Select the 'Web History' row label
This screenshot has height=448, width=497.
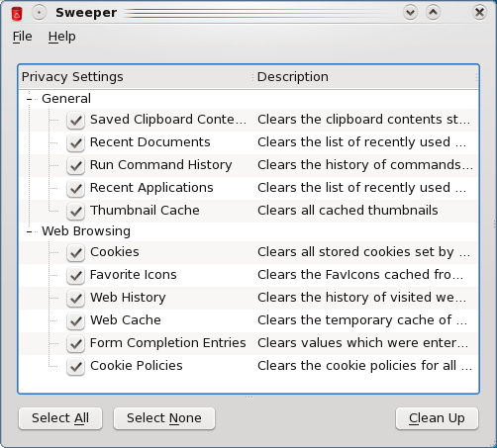point(128,298)
